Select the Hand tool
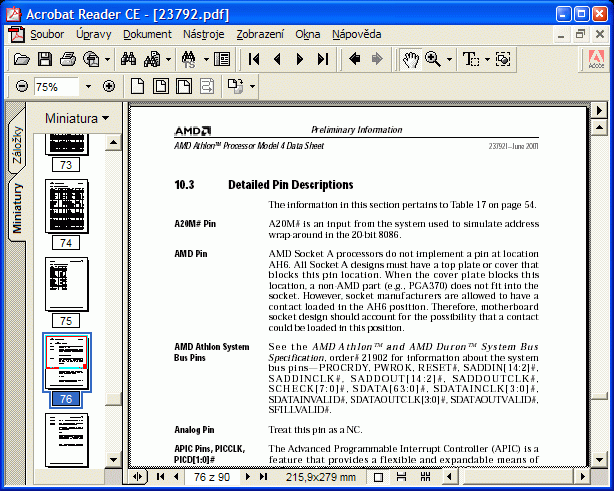Screen dimensions: 614x491 tap(410, 60)
